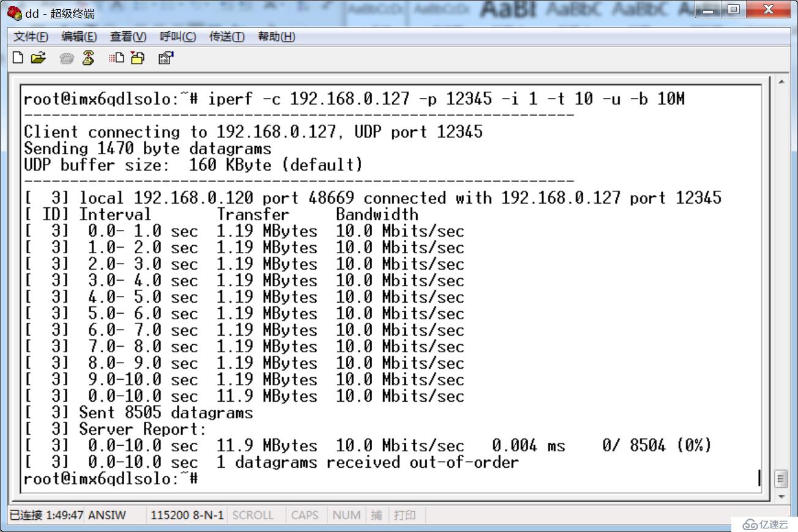Click the connection time 已连接 1:49:47 status
The height and width of the screenshot is (532, 798).
coord(47,515)
